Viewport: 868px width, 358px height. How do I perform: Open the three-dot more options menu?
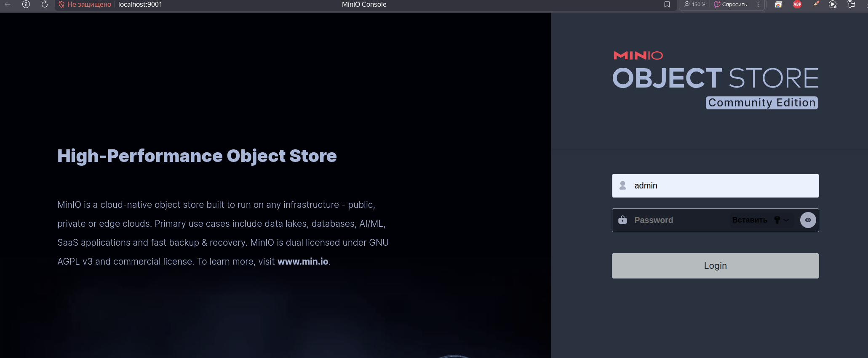click(758, 5)
